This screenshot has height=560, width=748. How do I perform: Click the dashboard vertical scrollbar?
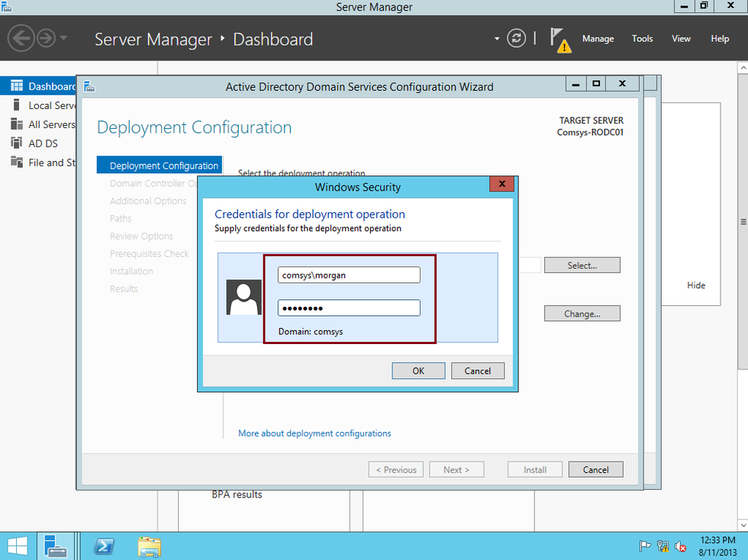pos(743,221)
